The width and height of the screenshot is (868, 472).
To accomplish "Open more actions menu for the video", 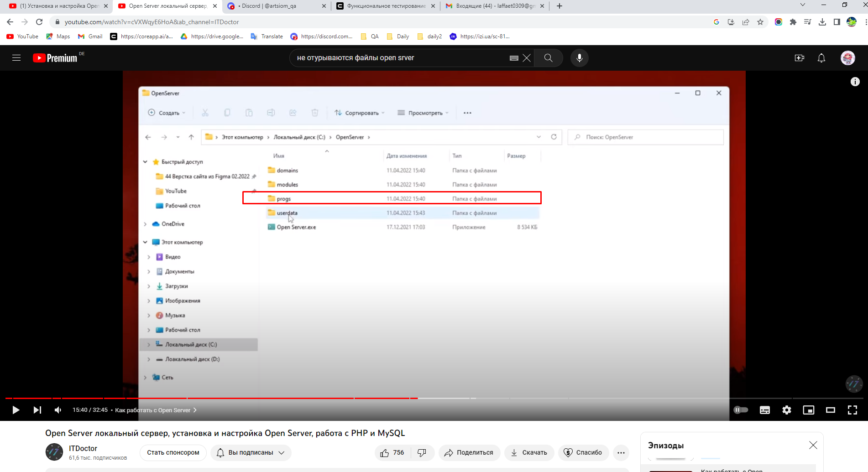I will click(621, 452).
